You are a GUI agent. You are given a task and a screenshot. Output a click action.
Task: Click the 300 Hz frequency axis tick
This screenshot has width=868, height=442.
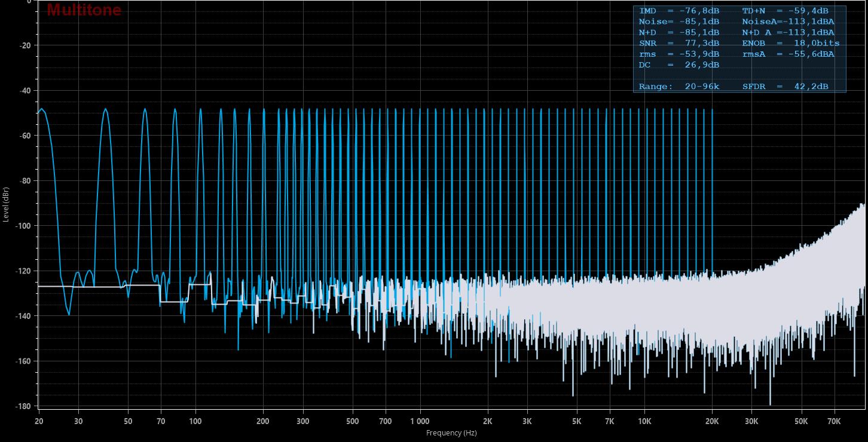[302, 421]
